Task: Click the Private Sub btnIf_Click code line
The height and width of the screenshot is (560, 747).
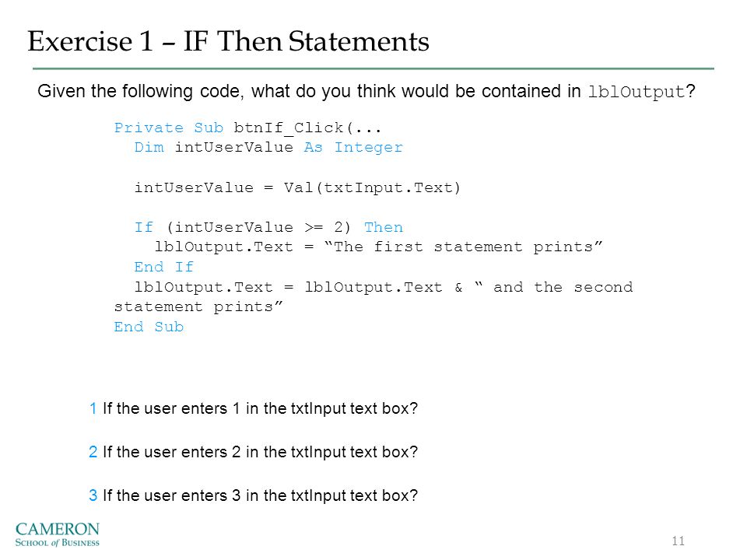Action: coord(247,128)
